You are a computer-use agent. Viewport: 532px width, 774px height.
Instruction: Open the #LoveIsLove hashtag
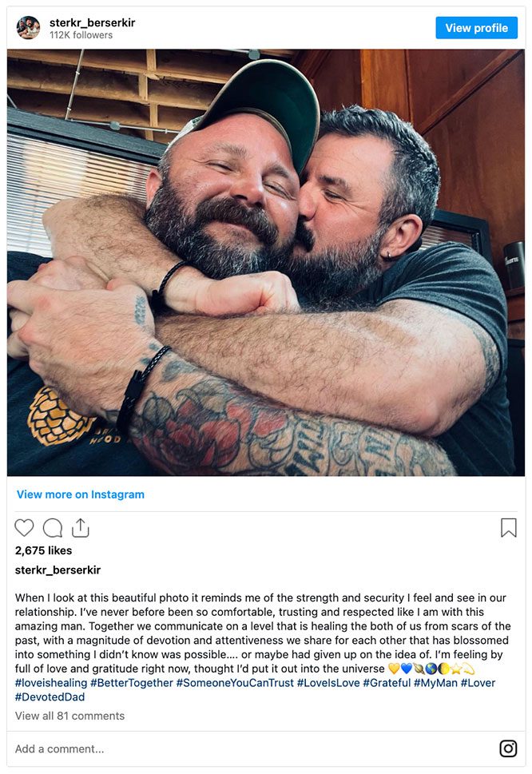(328, 683)
